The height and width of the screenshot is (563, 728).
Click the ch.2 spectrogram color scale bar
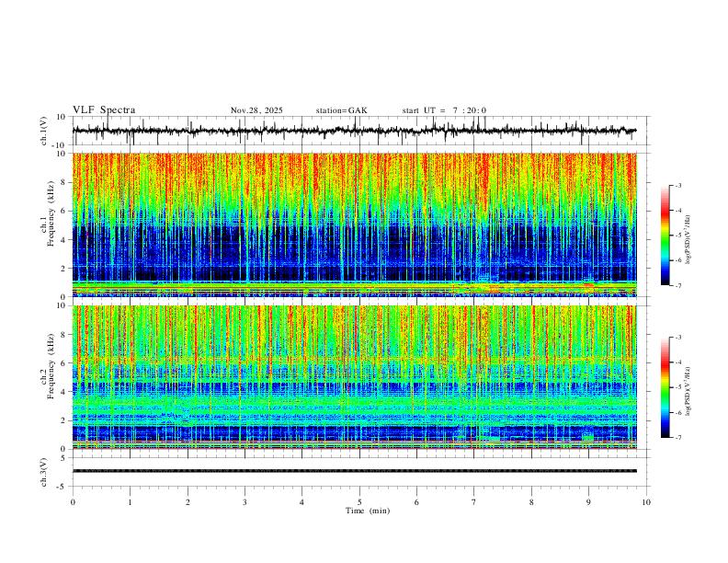[665, 387]
